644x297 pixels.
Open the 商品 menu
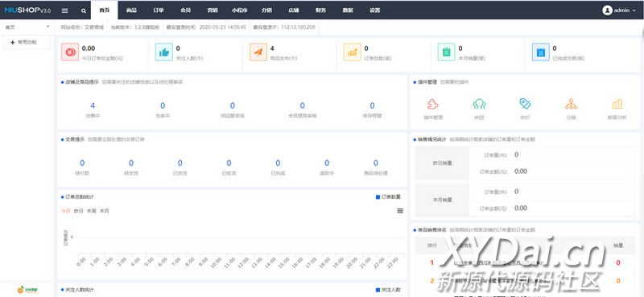point(131,10)
